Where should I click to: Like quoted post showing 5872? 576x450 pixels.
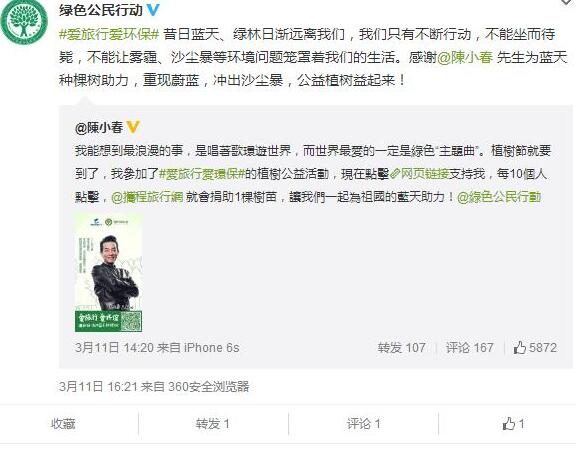(535, 347)
